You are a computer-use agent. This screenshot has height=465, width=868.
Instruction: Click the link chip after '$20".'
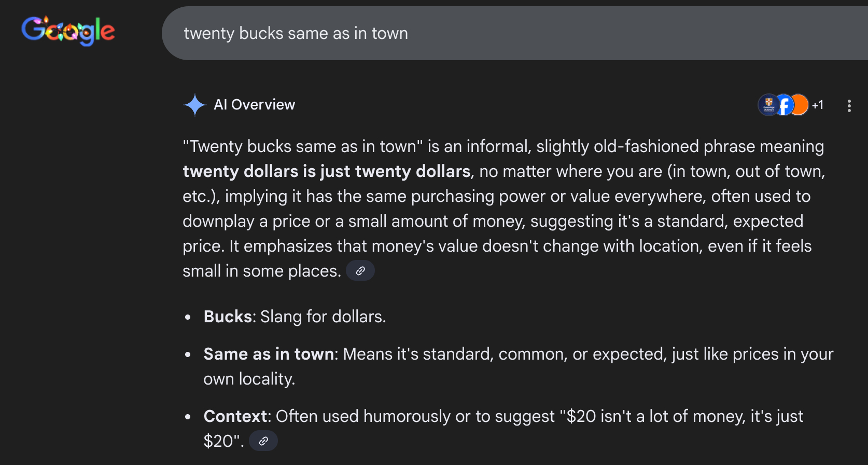263,441
